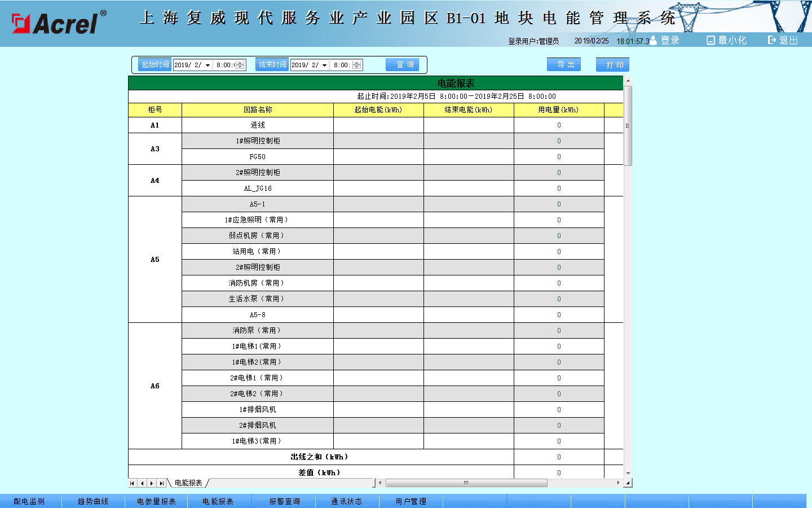This screenshot has width=812, height=508.
Task: Select the 电能报表 sheet tab
Action: (x=188, y=483)
